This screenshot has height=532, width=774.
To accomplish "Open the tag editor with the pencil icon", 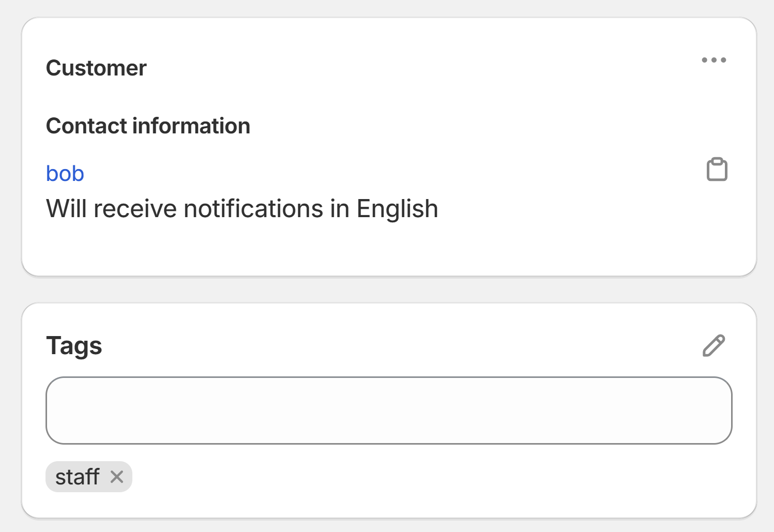I will [714, 345].
